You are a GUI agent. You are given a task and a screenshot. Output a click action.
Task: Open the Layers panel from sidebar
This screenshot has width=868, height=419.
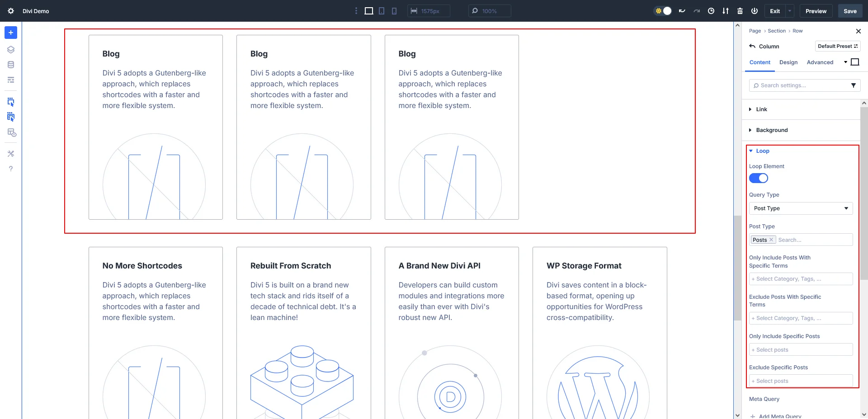click(x=11, y=50)
